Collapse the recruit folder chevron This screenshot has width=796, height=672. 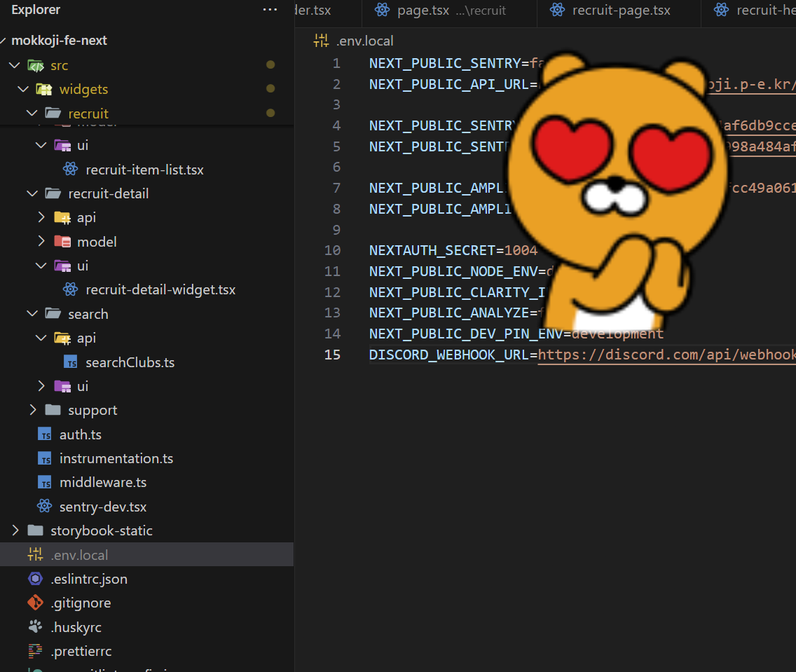(x=32, y=113)
